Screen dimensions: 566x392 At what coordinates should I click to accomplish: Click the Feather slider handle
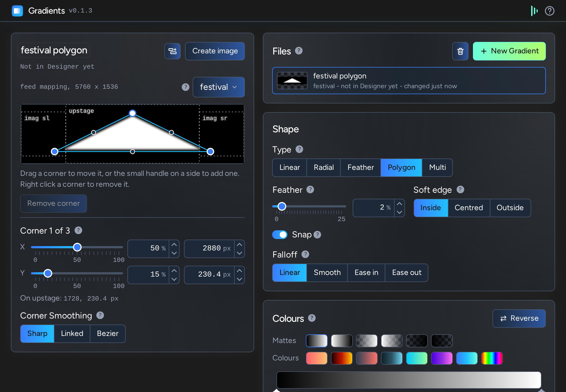coord(282,206)
